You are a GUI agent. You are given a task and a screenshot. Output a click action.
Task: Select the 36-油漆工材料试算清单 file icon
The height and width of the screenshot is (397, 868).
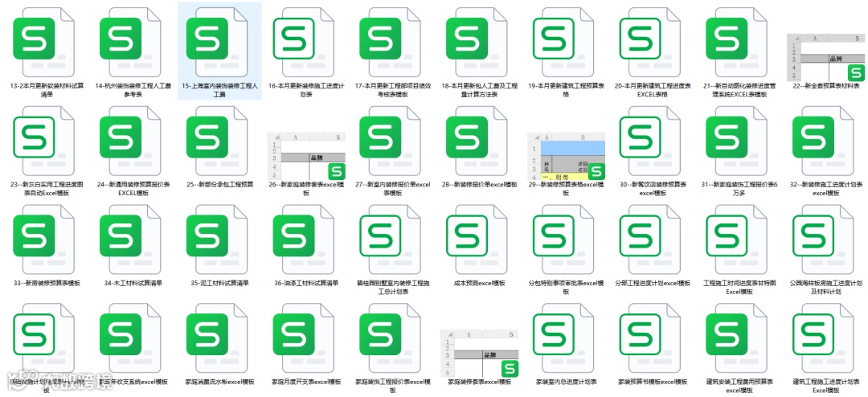[304, 239]
